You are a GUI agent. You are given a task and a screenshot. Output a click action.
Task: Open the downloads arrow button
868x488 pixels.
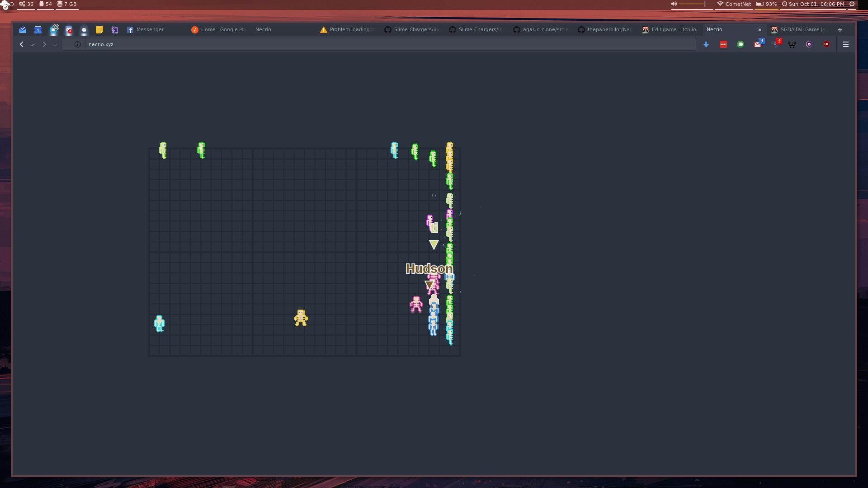[x=706, y=44]
